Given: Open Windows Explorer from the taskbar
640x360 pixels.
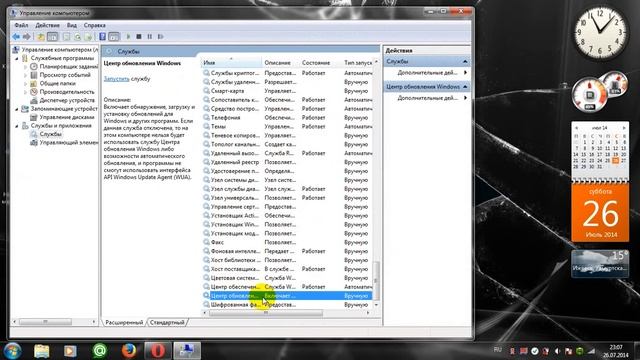Looking at the screenshot, I should tap(42, 351).
